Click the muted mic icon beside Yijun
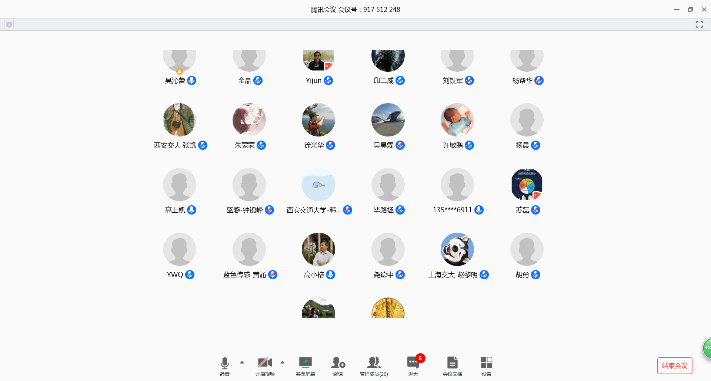This screenshot has height=381, width=711. pyautogui.click(x=329, y=80)
